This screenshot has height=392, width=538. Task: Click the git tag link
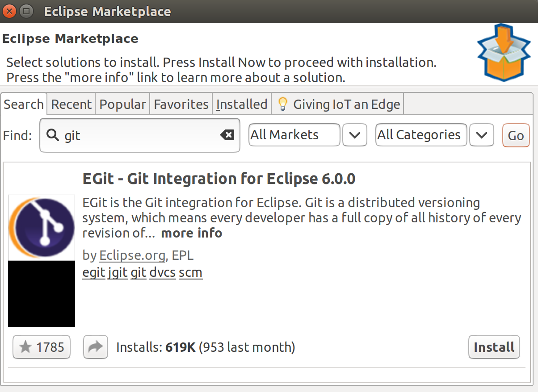coord(139,272)
